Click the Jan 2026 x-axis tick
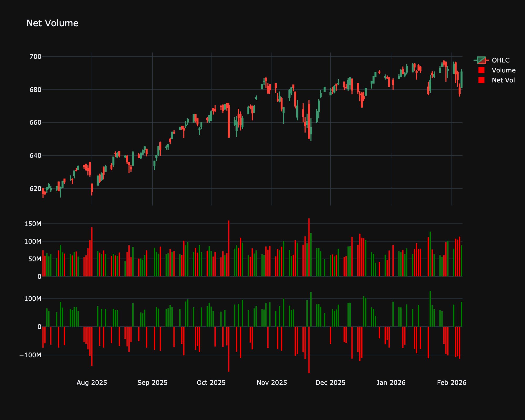 point(391,382)
